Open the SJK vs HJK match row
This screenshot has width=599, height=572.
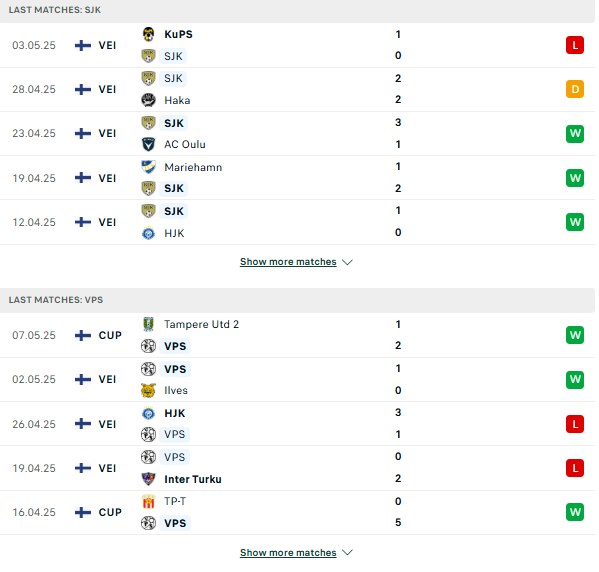click(297, 222)
